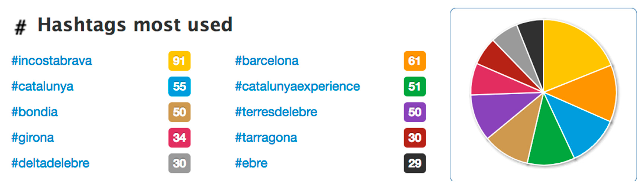Click the green 51 count badge
The height and width of the screenshot is (192, 644).
414,87
